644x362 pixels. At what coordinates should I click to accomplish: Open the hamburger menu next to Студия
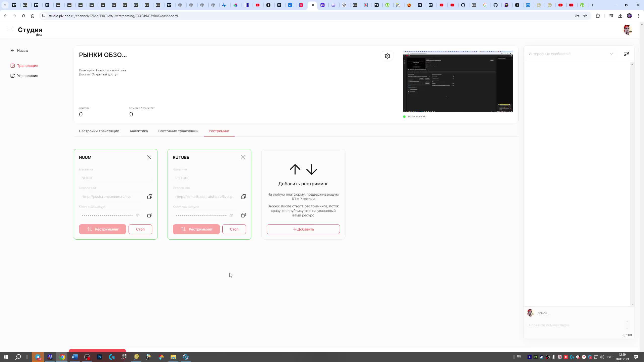pos(10,30)
